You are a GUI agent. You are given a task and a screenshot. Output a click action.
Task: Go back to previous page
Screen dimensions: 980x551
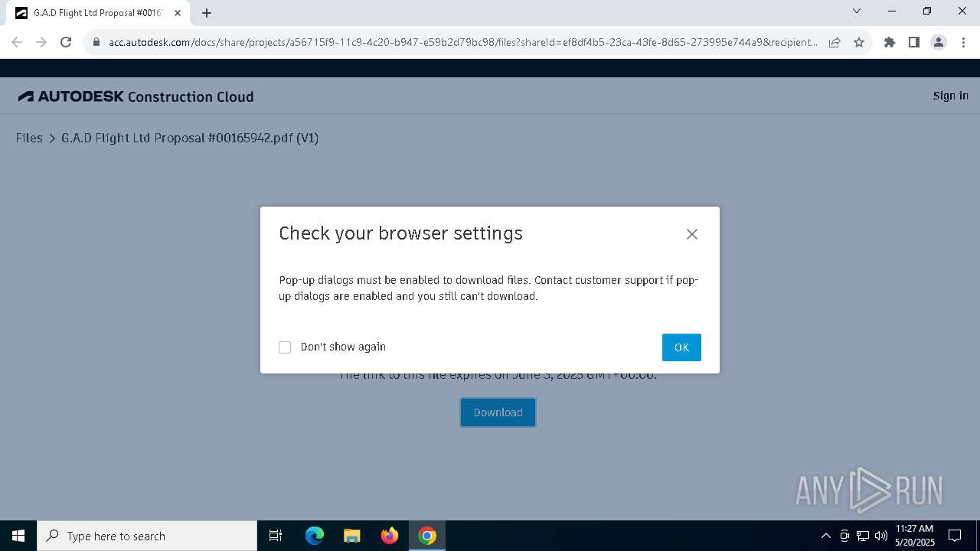(17, 42)
